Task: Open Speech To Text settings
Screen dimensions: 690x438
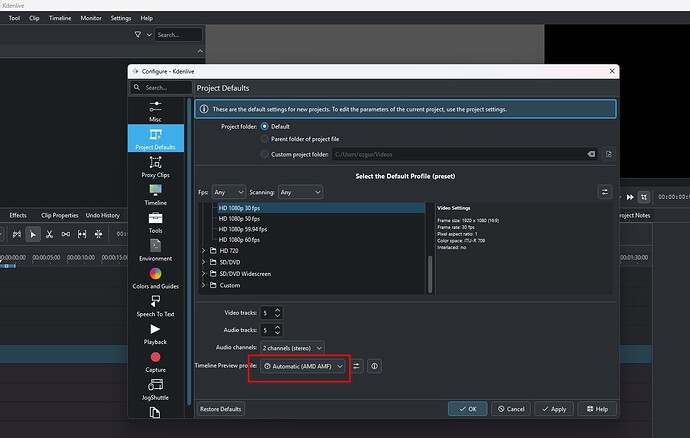Action: [155, 305]
